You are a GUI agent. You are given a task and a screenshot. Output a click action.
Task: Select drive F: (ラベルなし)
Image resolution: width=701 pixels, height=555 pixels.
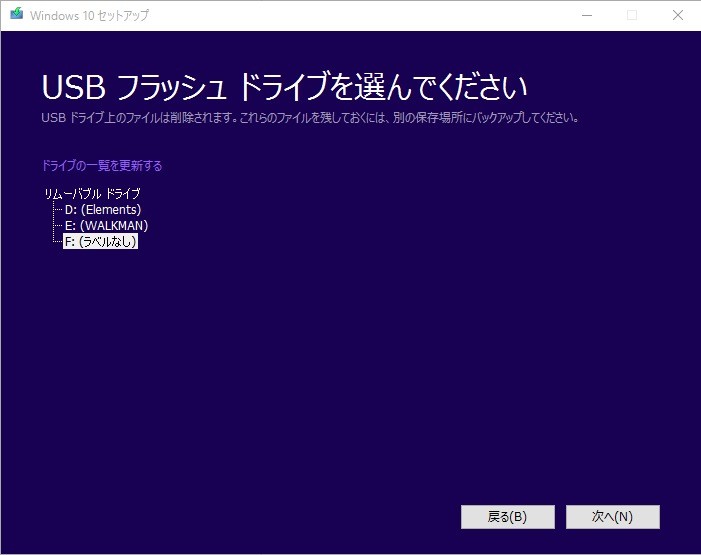101,241
